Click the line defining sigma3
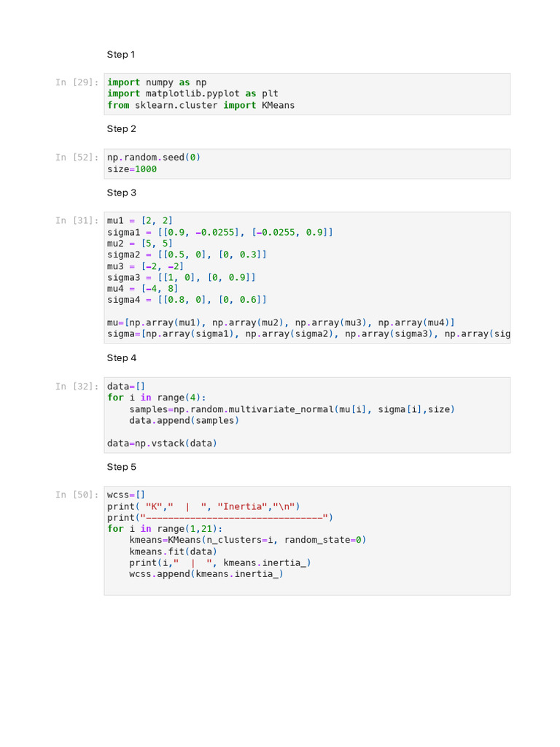Image resolution: width=560 pixels, height=747 pixels. [182, 278]
